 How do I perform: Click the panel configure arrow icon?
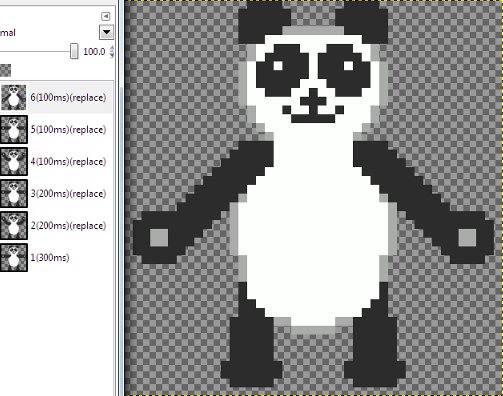pyautogui.click(x=106, y=16)
